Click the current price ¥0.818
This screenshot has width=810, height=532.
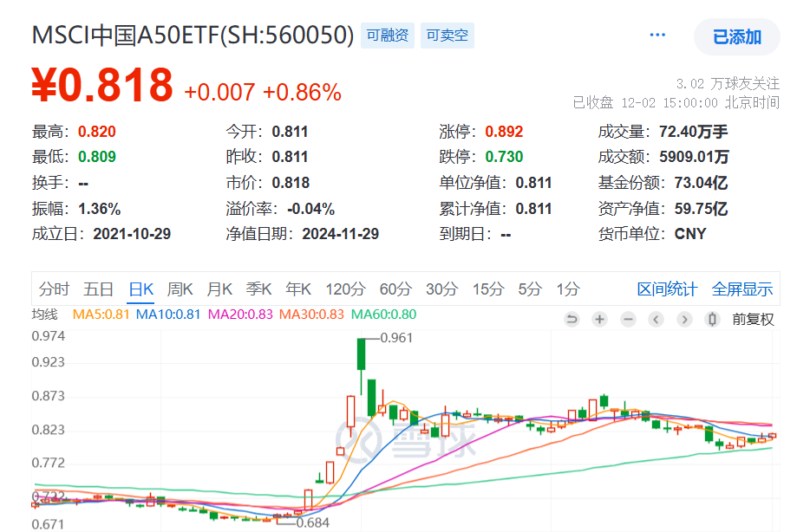click(x=102, y=85)
